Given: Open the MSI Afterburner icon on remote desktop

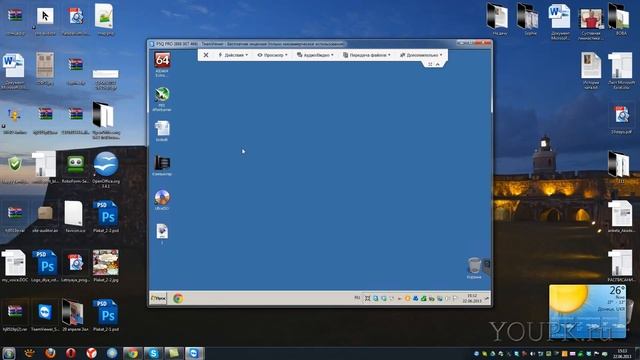Looking at the screenshot, I should coord(162,99).
